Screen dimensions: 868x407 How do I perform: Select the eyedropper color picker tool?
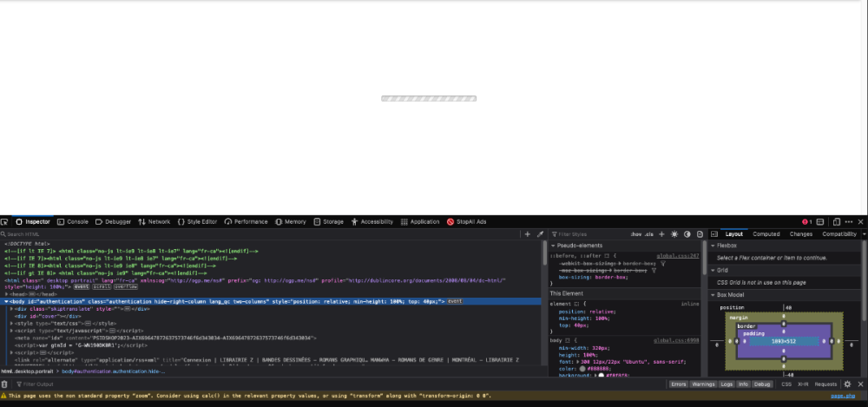click(x=540, y=234)
